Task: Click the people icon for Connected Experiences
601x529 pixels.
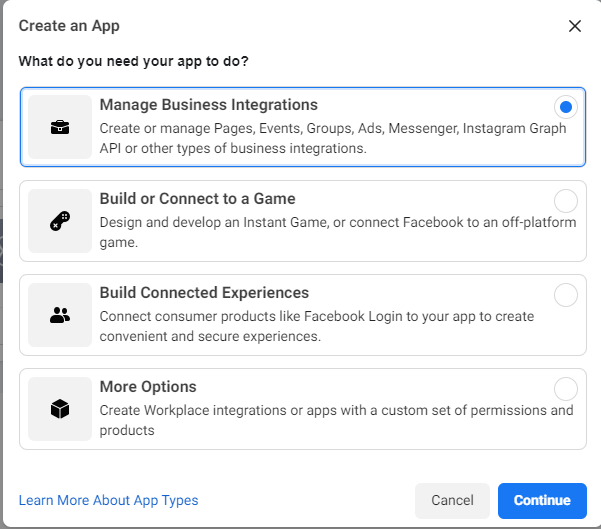Action: (x=60, y=315)
